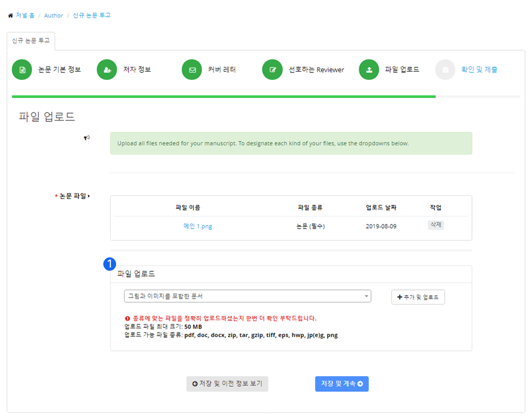Go to the 선호하는 Reviewer step label

tap(316, 69)
